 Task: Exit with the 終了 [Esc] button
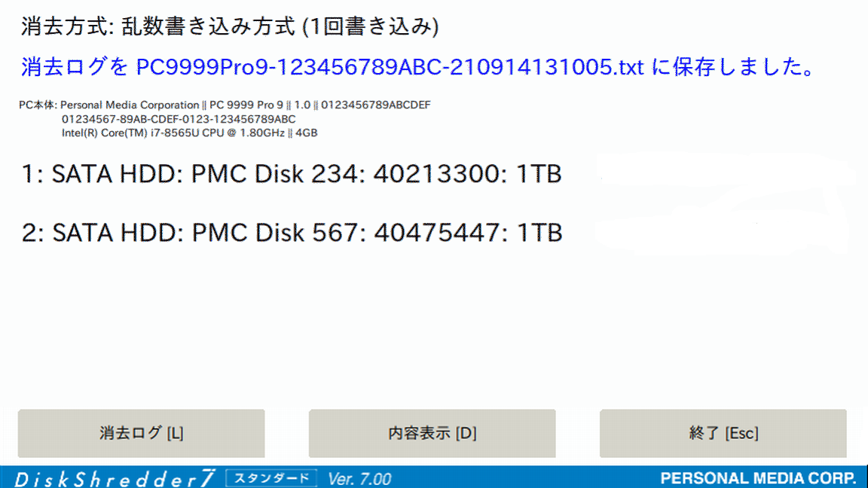click(723, 433)
